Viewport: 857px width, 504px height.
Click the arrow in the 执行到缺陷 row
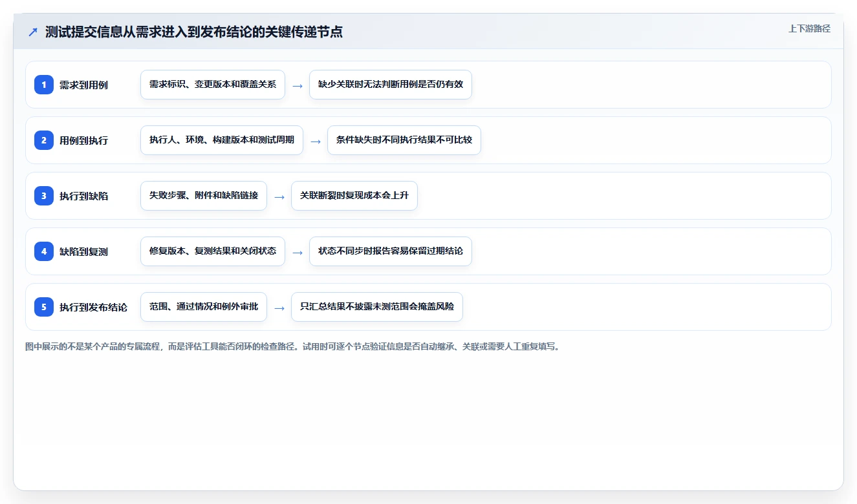click(x=279, y=196)
